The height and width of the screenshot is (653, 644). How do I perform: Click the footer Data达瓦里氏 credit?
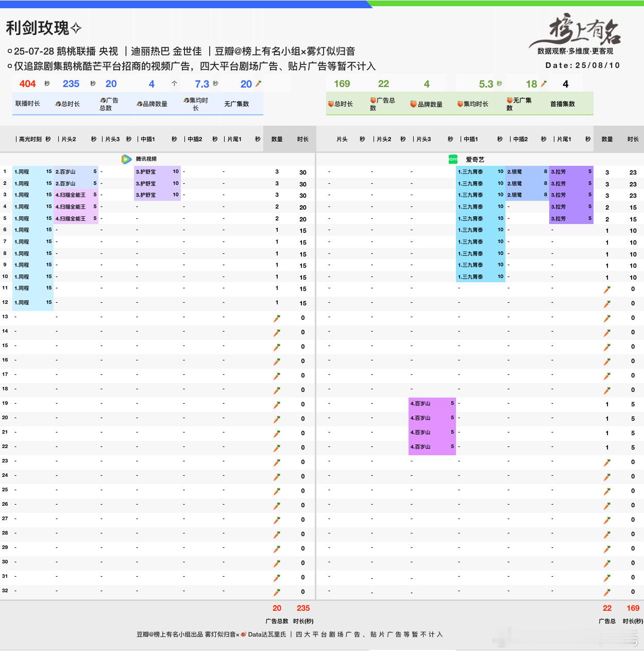click(267, 634)
